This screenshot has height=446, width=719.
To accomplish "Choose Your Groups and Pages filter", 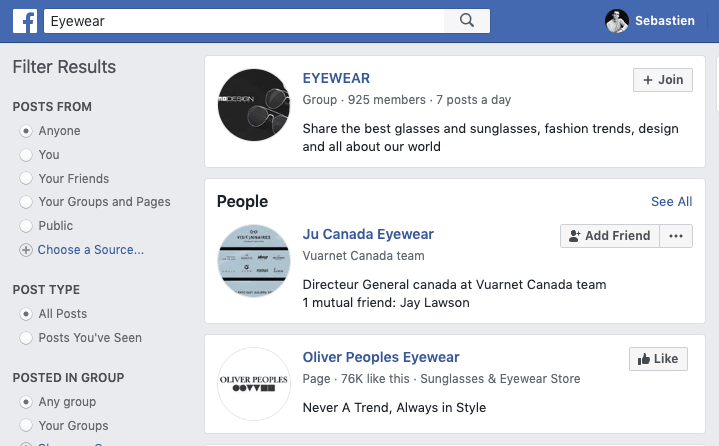I will 26,202.
